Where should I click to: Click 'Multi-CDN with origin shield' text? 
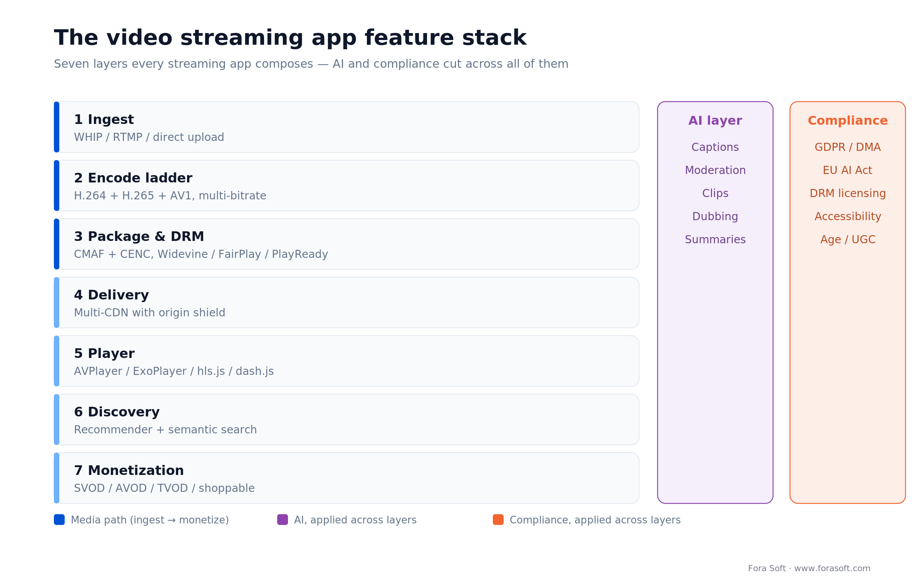(149, 313)
